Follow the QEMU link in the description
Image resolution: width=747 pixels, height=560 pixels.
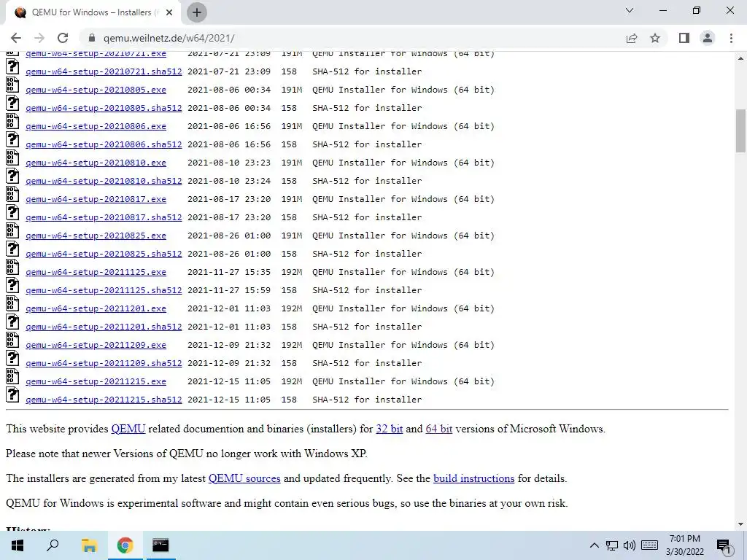pyautogui.click(x=128, y=429)
